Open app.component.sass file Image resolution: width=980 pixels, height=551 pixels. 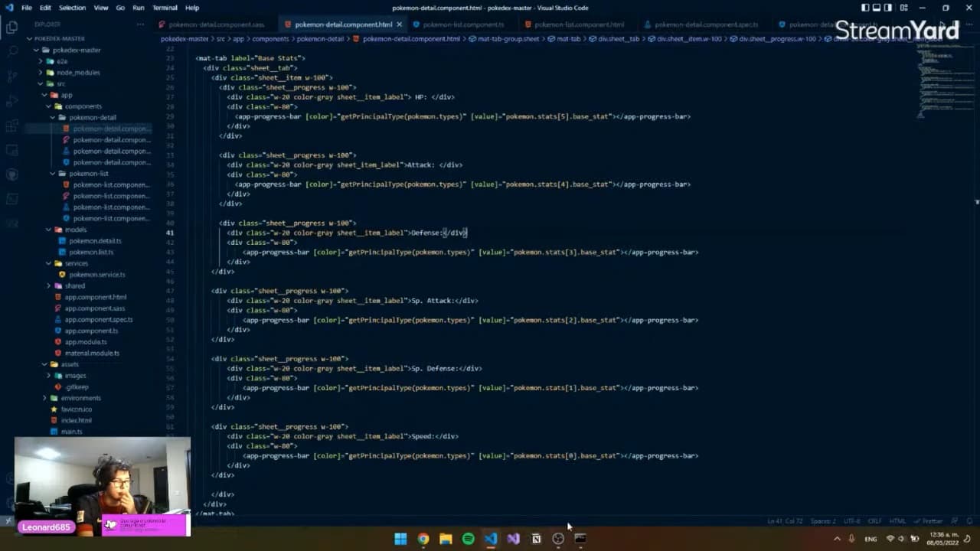[95, 308]
